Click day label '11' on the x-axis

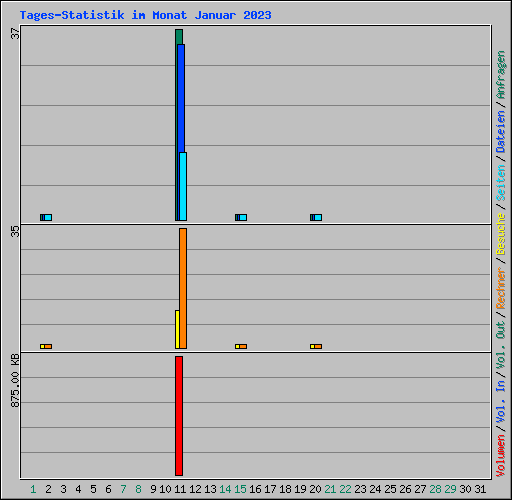pyautogui.click(x=180, y=489)
